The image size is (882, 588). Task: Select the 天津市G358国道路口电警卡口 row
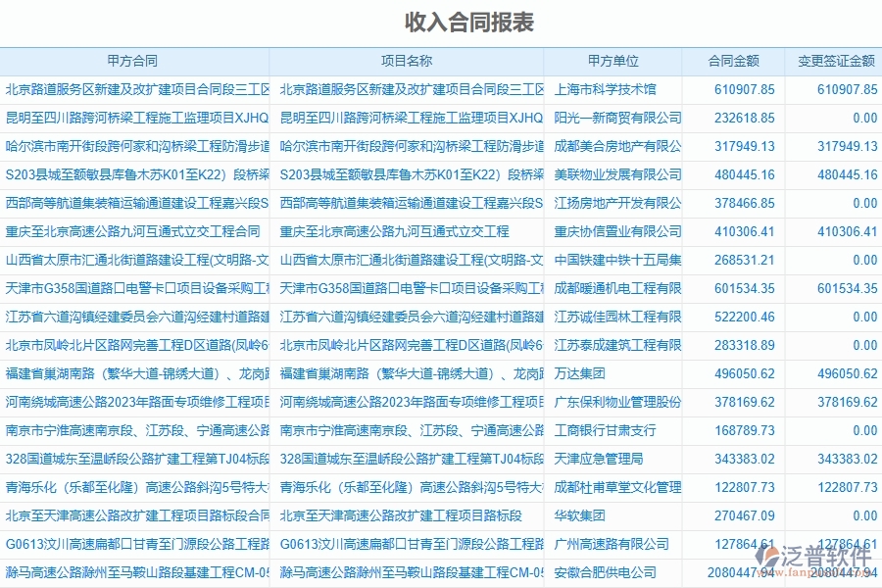[136, 288]
